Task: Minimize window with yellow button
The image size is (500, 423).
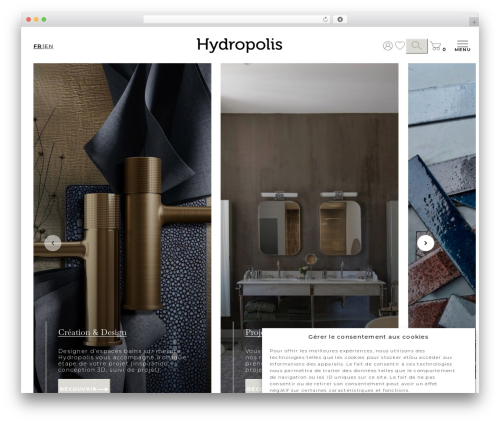Action: 36,19
